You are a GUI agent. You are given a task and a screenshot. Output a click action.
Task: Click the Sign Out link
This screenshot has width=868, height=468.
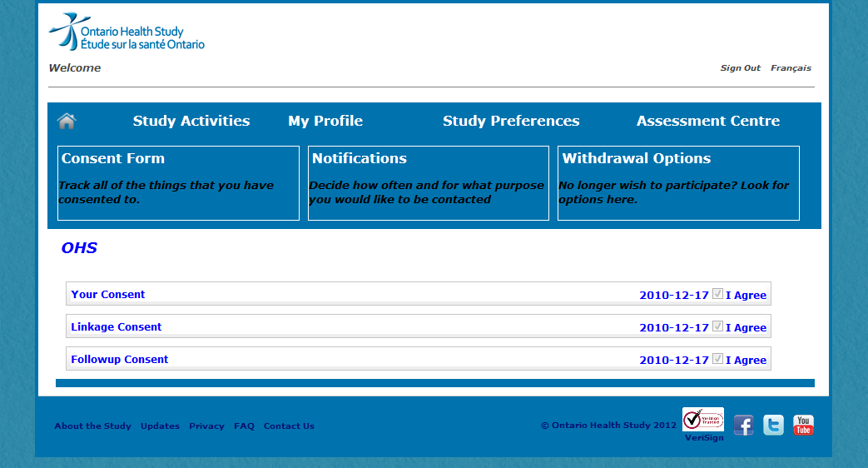[x=740, y=68]
